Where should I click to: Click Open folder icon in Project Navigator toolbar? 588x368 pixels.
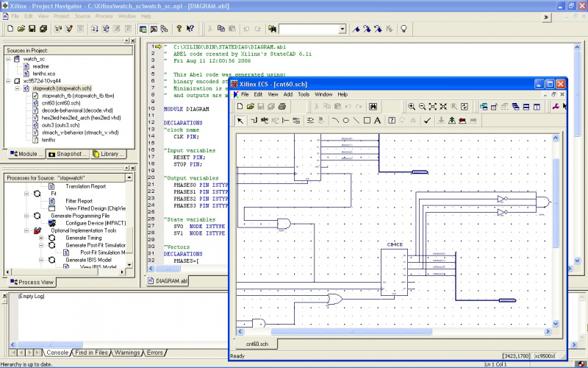[x=21, y=29]
